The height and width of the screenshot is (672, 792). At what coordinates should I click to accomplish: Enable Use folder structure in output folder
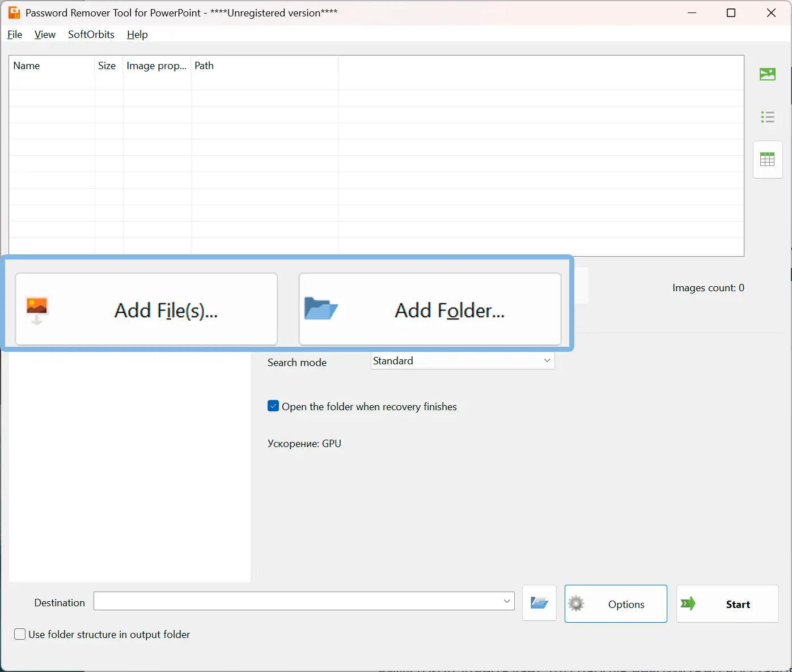pyautogui.click(x=20, y=634)
